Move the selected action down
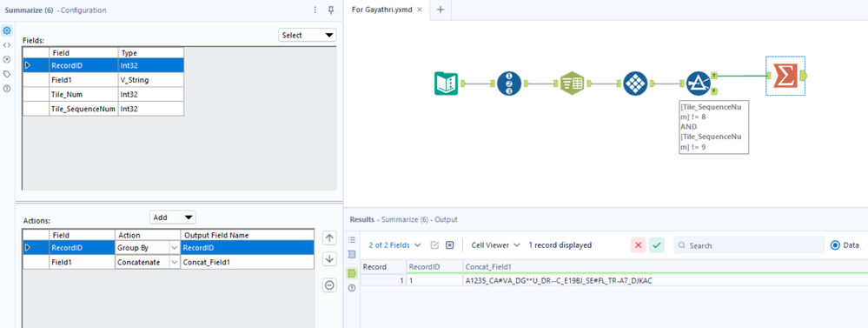 tap(329, 258)
